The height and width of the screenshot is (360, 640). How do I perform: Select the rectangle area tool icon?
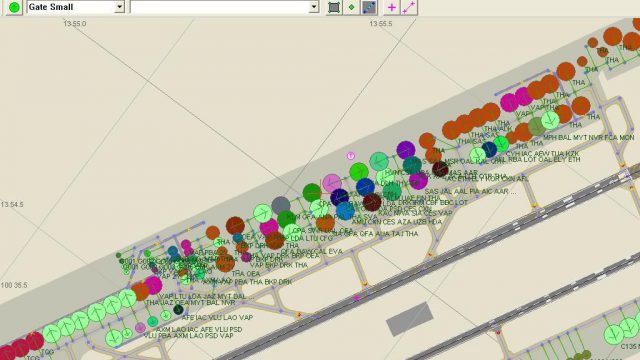(x=334, y=7)
